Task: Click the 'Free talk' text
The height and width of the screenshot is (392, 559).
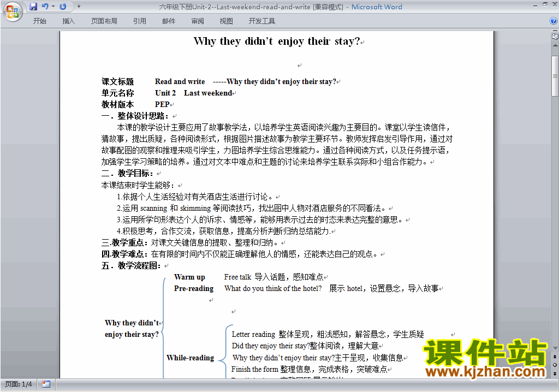Action: [238, 277]
